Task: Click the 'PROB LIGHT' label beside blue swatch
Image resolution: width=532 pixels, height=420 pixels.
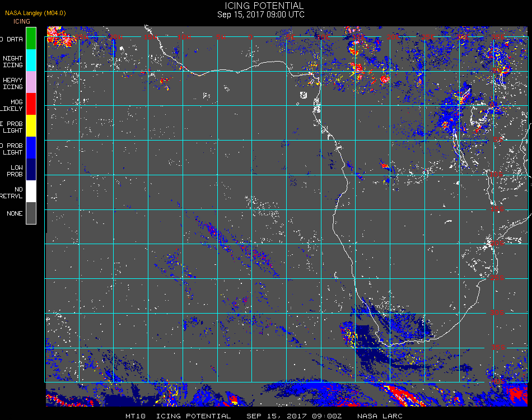Action: (12, 149)
